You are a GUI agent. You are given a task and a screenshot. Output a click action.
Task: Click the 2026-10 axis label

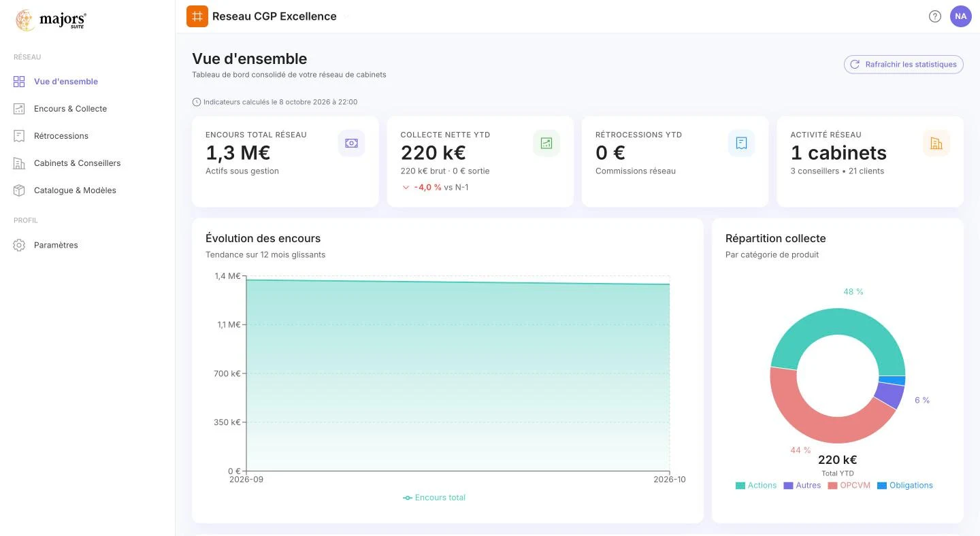click(x=670, y=480)
